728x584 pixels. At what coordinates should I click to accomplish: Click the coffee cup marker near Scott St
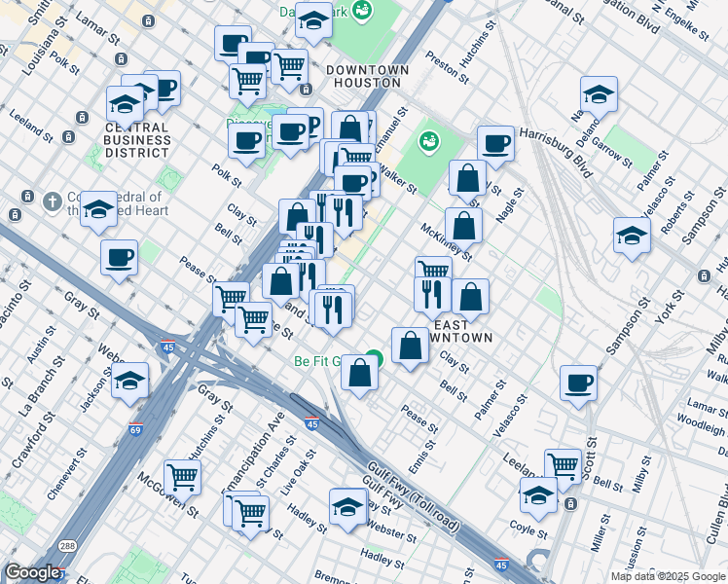(x=578, y=383)
